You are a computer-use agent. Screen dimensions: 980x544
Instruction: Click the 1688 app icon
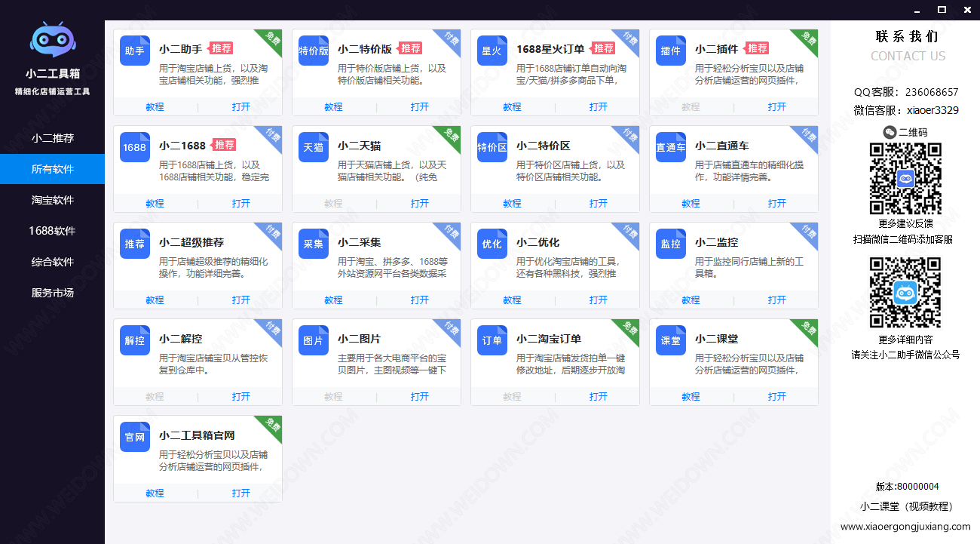[135, 147]
